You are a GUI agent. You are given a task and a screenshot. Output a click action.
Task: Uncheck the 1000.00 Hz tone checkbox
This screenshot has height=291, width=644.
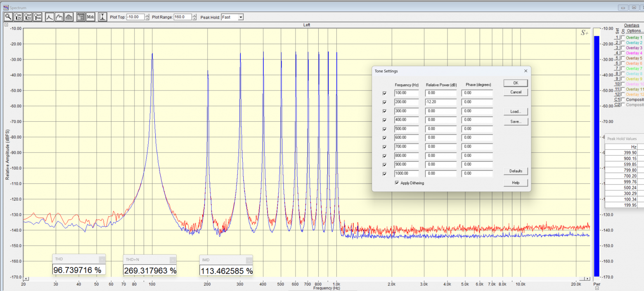pos(385,174)
